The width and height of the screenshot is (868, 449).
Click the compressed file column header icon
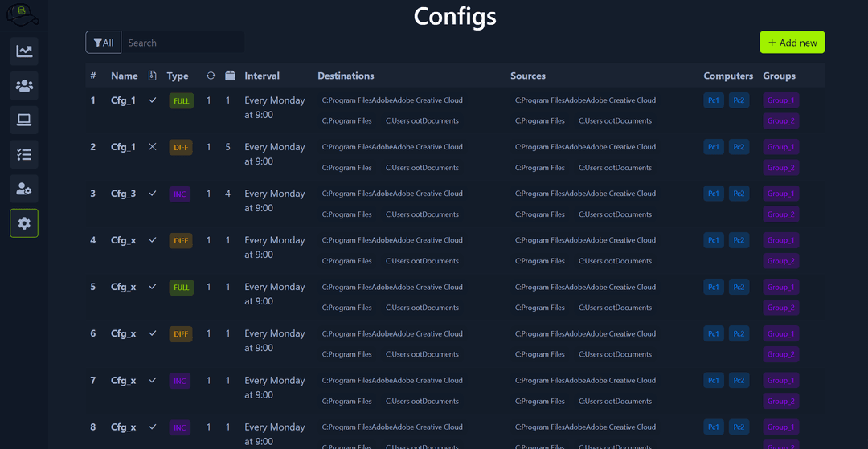[153, 76]
